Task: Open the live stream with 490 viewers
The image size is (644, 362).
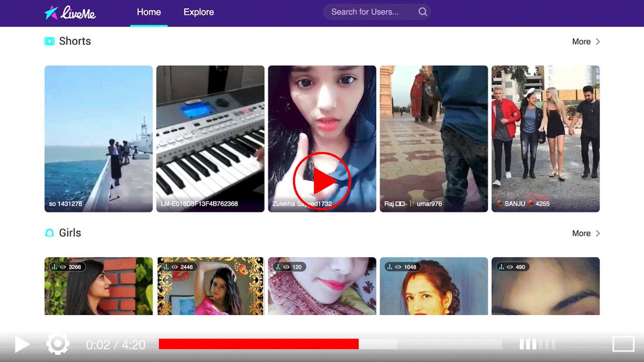Action: [545, 286]
